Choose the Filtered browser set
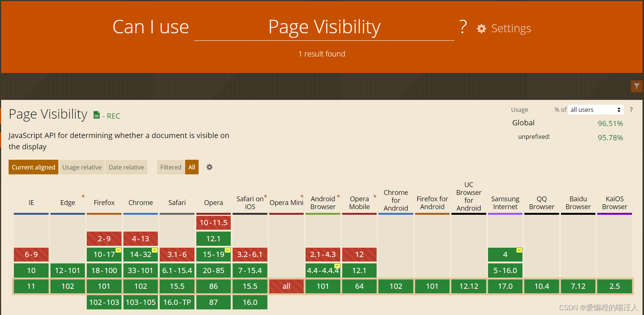 [x=171, y=167]
